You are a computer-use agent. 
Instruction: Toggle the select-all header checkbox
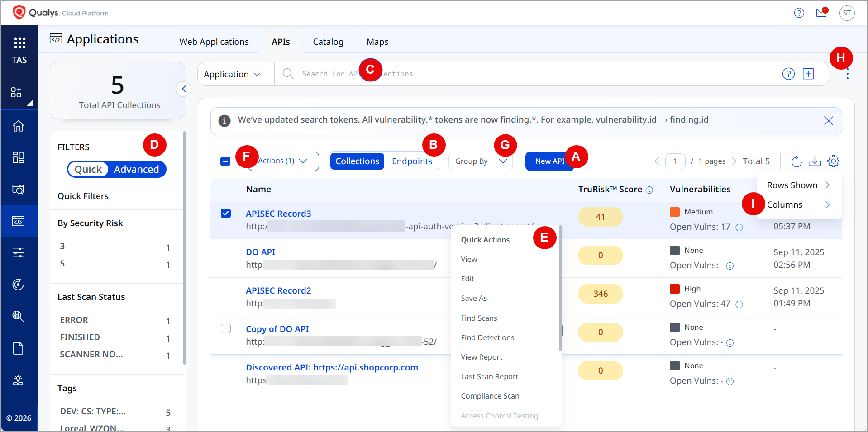[225, 161]
